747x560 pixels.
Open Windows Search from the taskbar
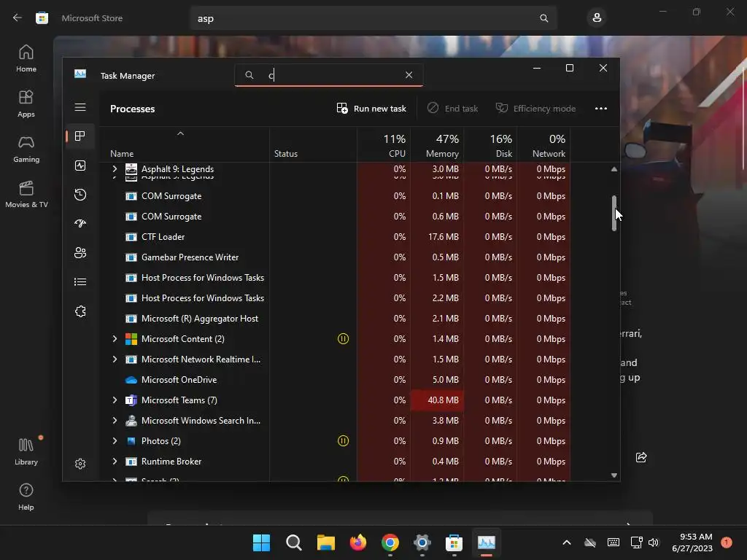[x=293, y=542]
